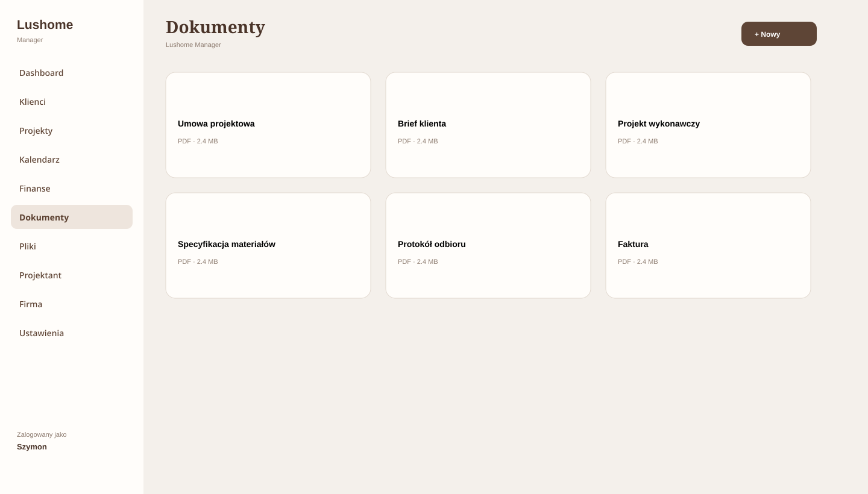Click the 'Lushome Manager' subtitle under heading

point(193,45)
